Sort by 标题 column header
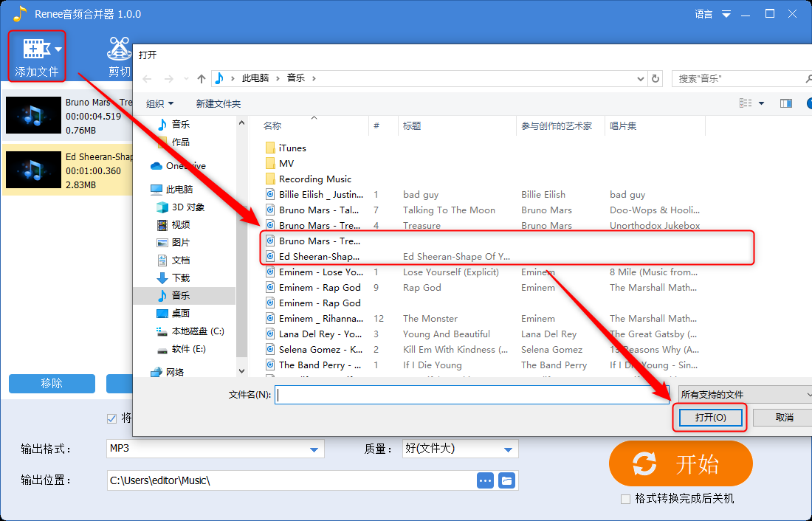This screenshot has height=521, width=812. [412, 126]
